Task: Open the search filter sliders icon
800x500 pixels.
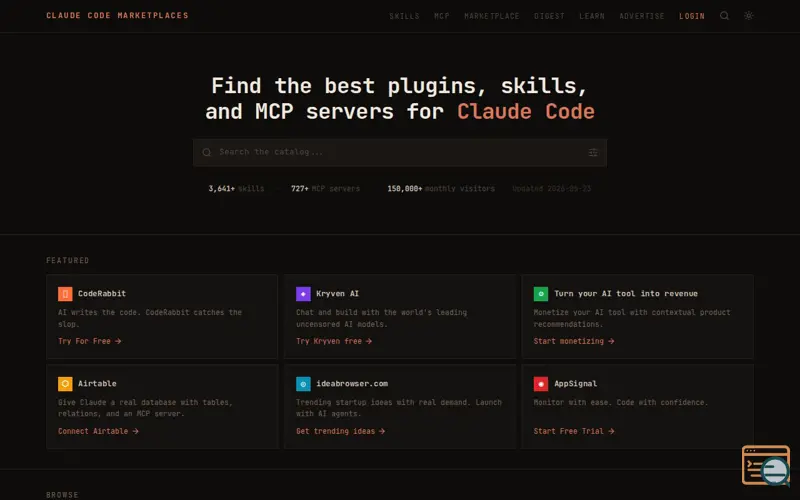Action: coord(593,153)
